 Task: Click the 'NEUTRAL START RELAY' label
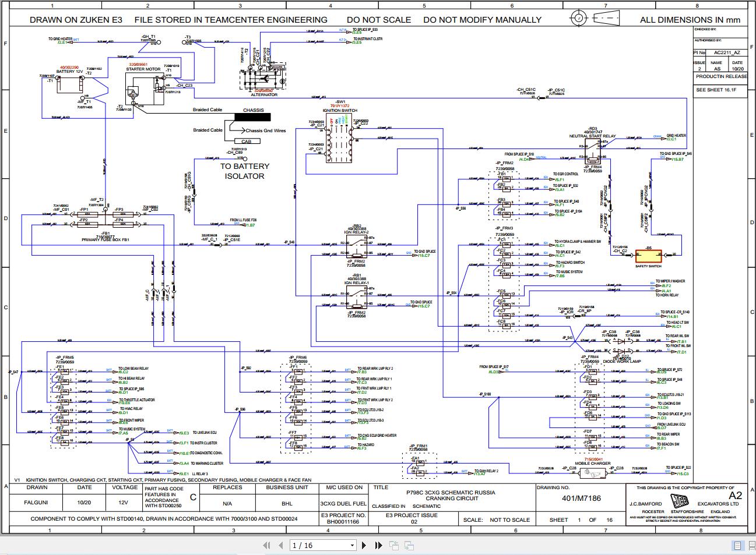tap(593, 136)
